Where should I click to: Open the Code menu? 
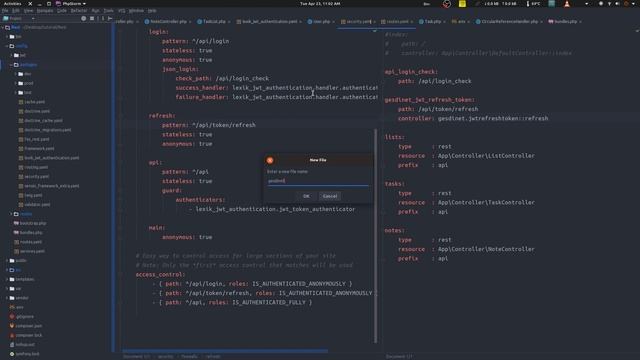[62, 11]
